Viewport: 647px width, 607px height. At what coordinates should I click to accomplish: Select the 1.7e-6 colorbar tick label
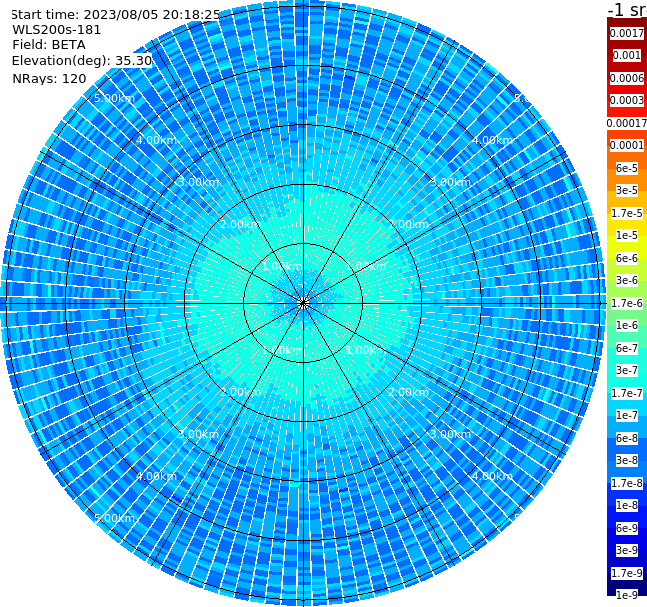point(627,303)
